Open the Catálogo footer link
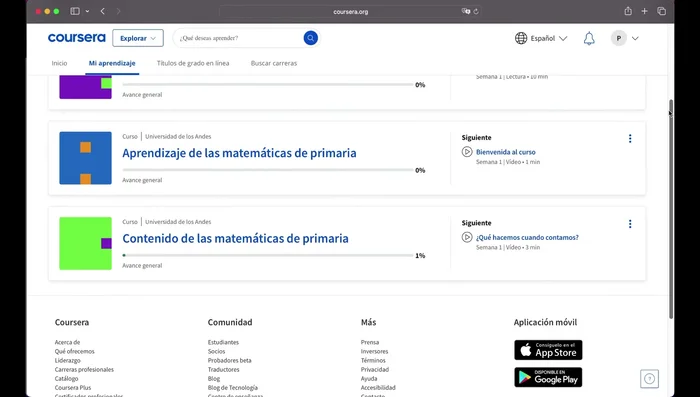The width and height of the screenshot is (700, 397). pyautogui.click(x=66, y=378)
